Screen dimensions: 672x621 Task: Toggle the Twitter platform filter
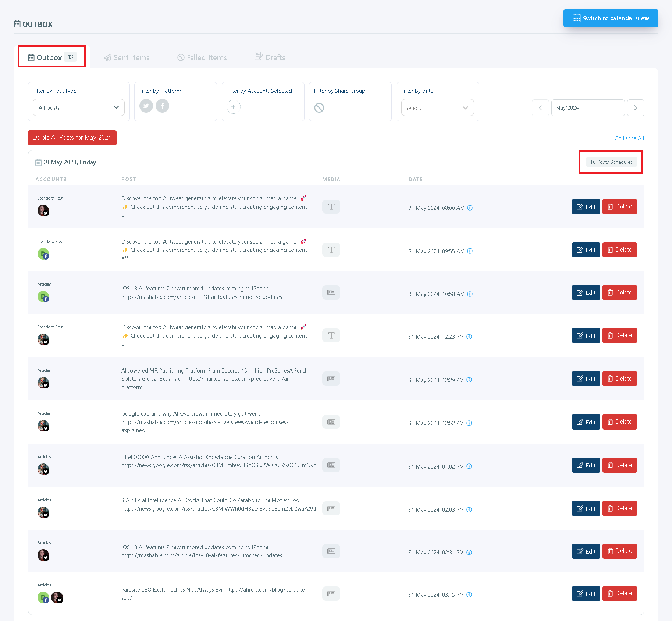146,106
